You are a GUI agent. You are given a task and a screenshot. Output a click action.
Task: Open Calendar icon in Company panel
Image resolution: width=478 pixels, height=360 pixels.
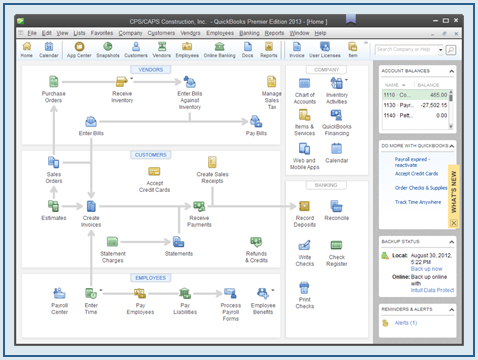(x=336, y=149)
